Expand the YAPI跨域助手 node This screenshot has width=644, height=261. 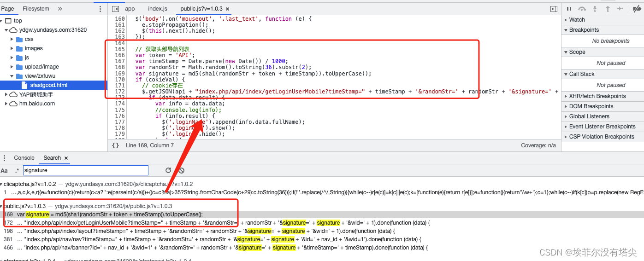coord(6,94)
